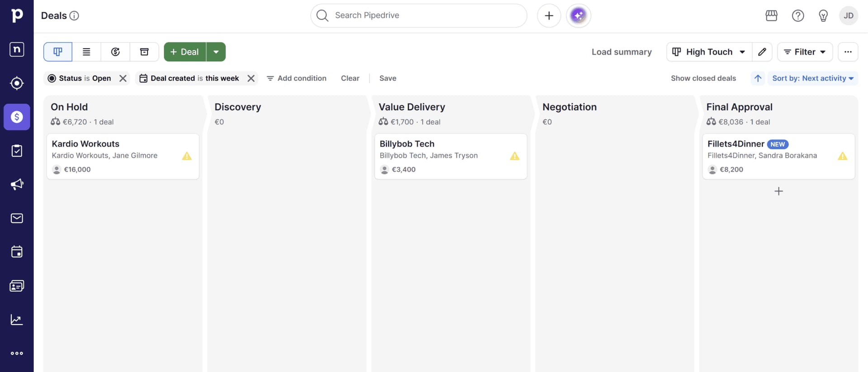Open Mail envelope icon in sidebar
The image size is (868, 372).
[x=17, y=218]
